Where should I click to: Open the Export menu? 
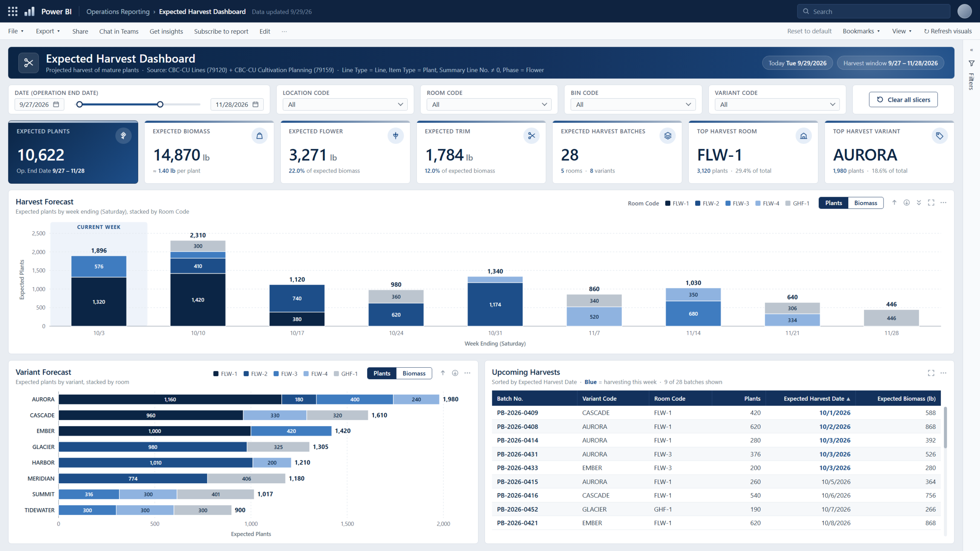48,31
